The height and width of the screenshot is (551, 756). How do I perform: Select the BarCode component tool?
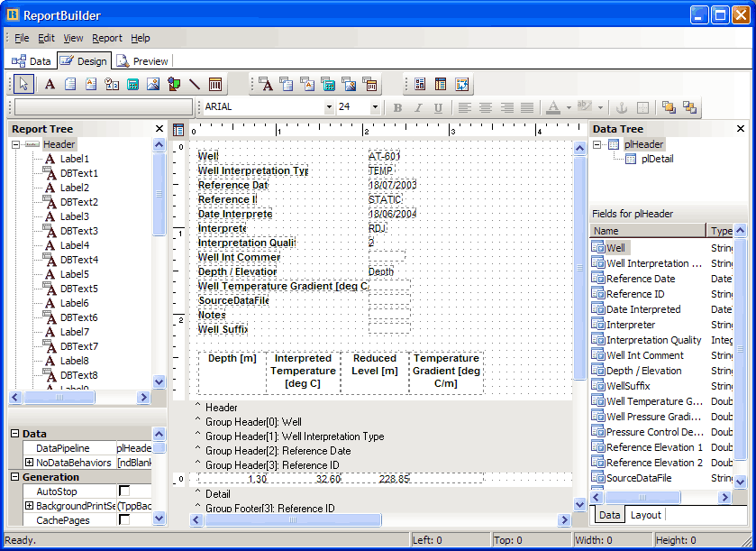tap(215, 84)
